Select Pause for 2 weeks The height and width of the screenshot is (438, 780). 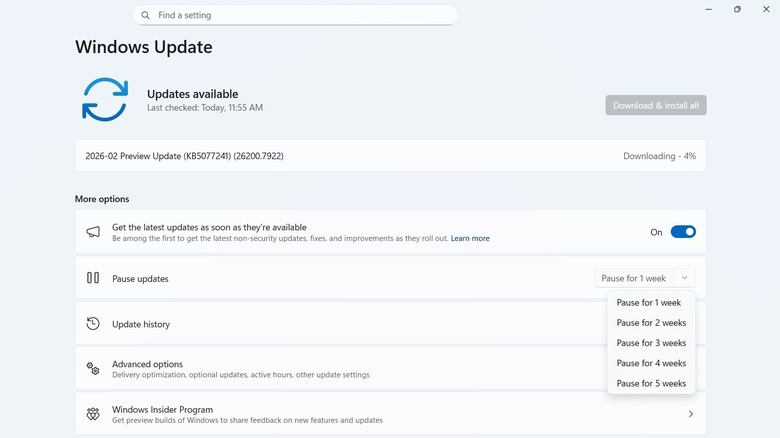651,323
